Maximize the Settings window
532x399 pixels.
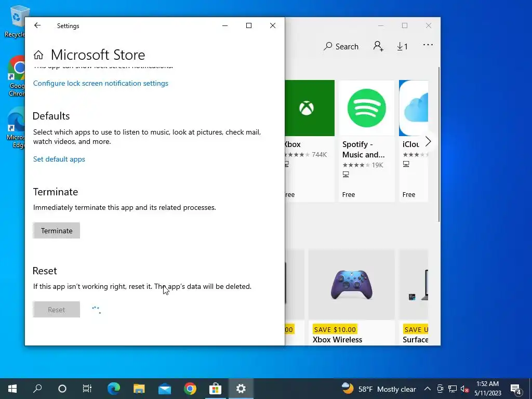(x=249, y=25)
